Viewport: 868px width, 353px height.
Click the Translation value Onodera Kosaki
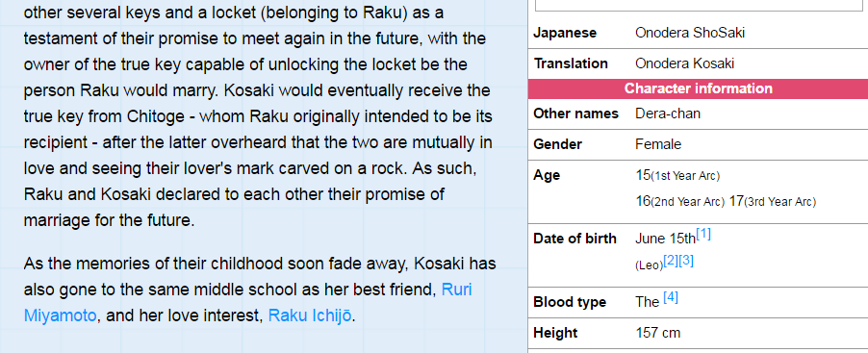click(x=685, y=63)
